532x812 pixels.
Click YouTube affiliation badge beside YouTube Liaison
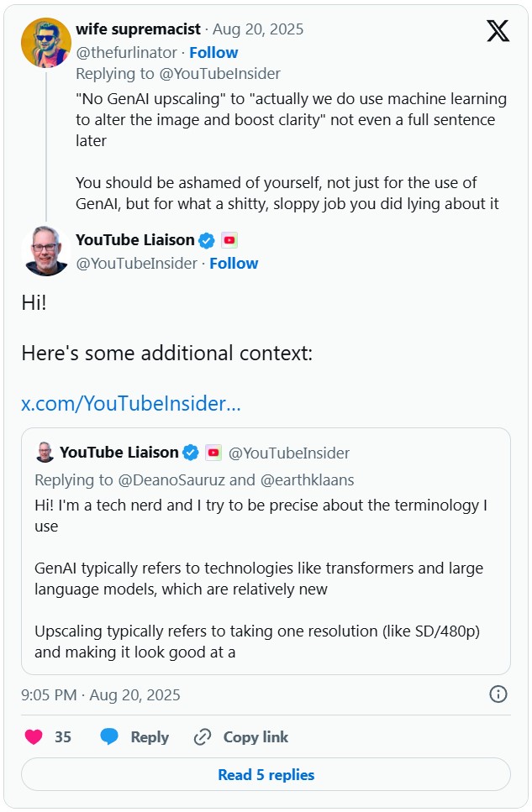pos(229,241)
